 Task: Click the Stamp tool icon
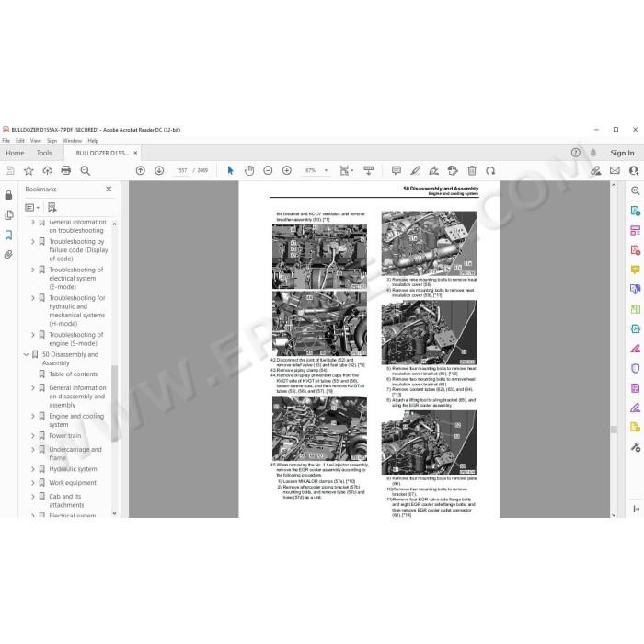point(453,170)
